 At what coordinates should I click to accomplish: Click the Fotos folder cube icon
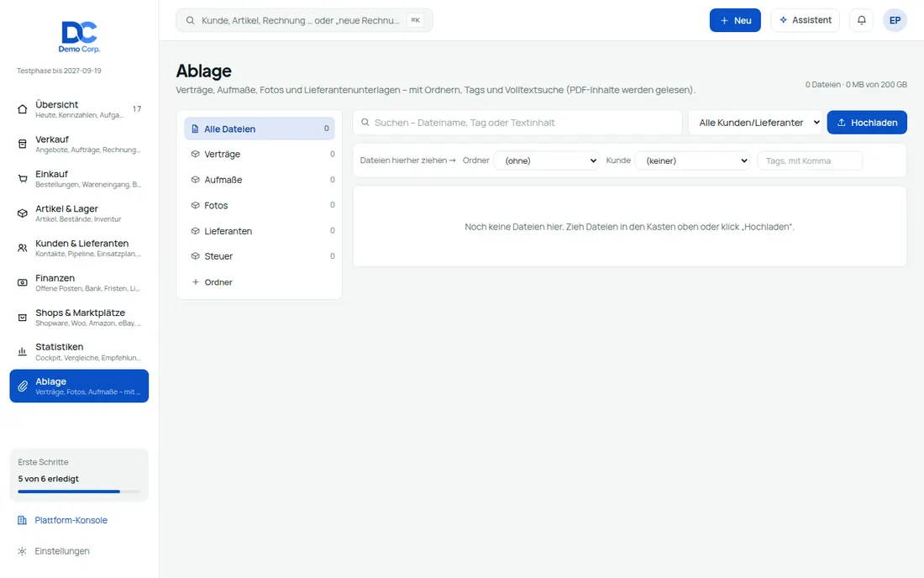[x=195, y=205]
